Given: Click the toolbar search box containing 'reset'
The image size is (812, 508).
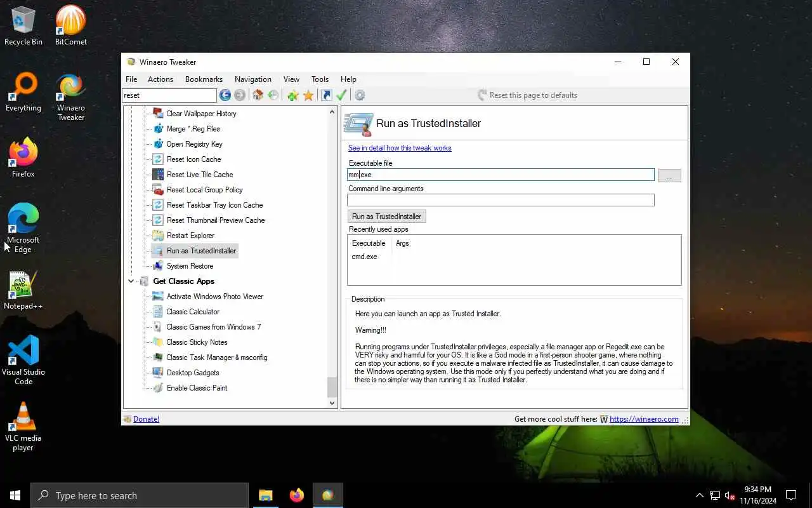Looking at the screenshot, I should [x=169, y=95].
